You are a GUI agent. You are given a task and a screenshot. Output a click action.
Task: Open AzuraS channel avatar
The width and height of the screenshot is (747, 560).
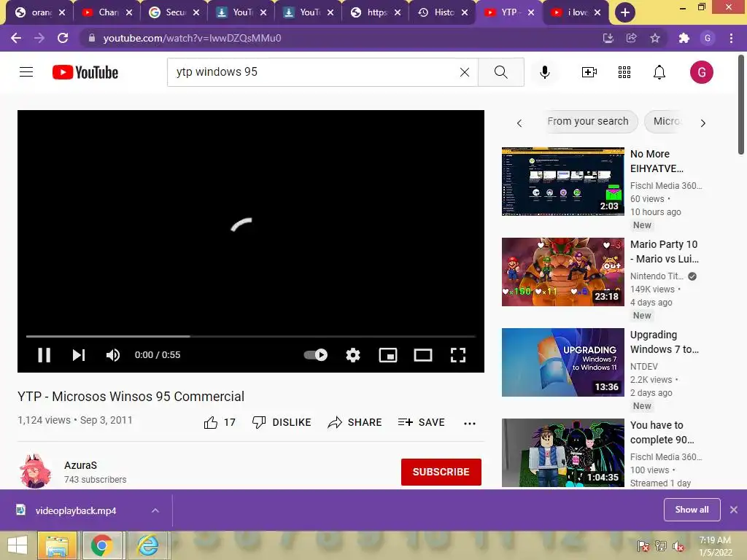35,471
